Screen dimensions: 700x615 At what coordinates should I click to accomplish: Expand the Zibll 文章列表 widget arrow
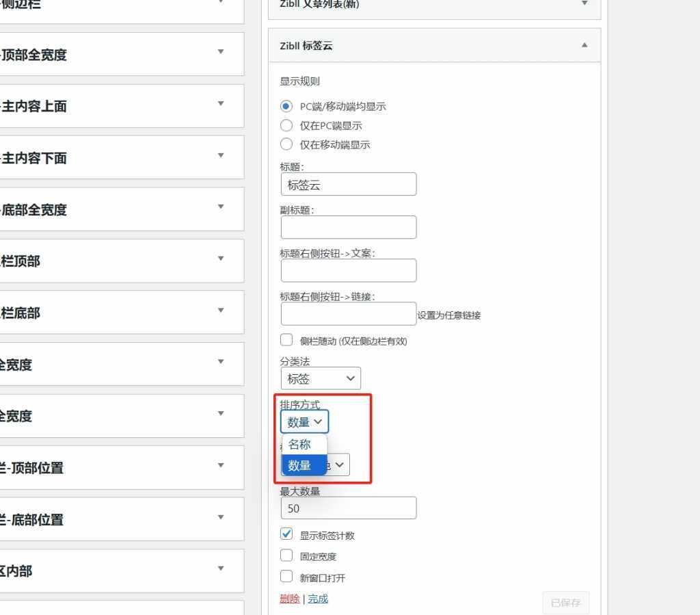pos(584,3)
